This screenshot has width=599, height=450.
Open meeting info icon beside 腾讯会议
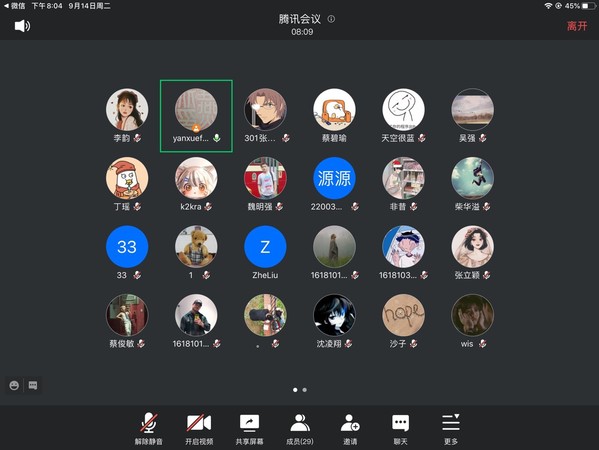(331, 19)
